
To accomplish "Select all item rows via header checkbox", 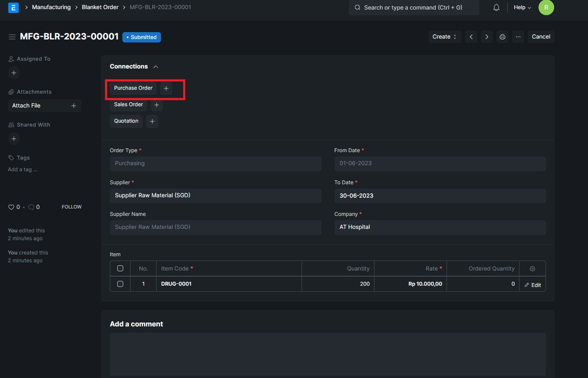I will pyautogui.click(x=120, y=268).
